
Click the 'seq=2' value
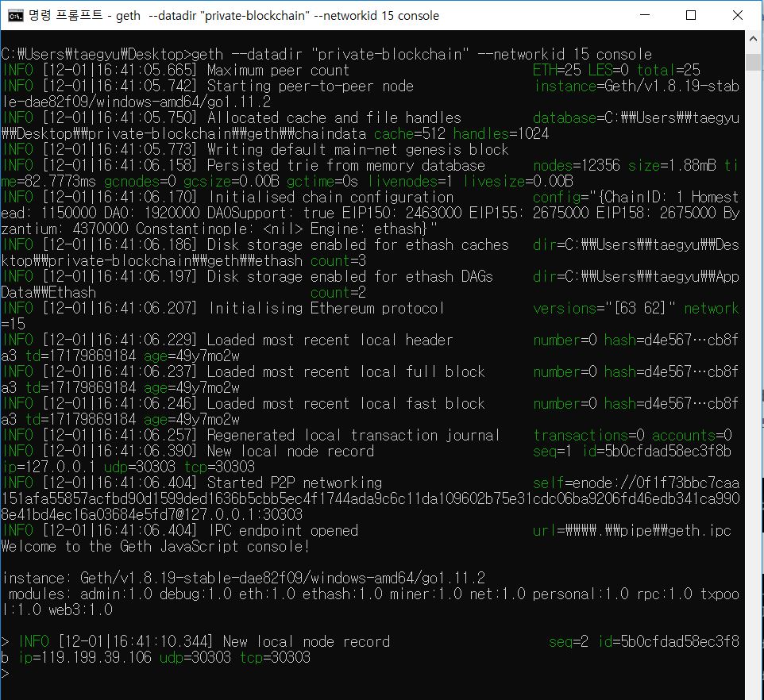569,641
